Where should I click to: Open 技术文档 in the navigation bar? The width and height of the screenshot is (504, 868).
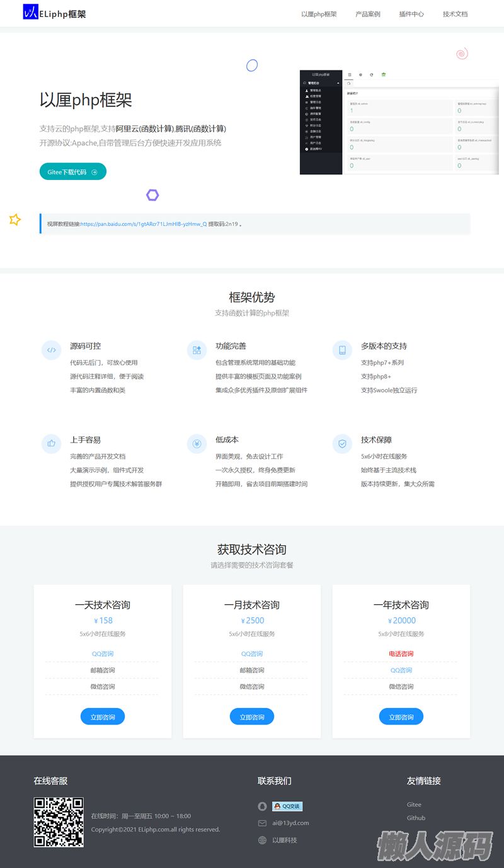[x=455, y=14]
